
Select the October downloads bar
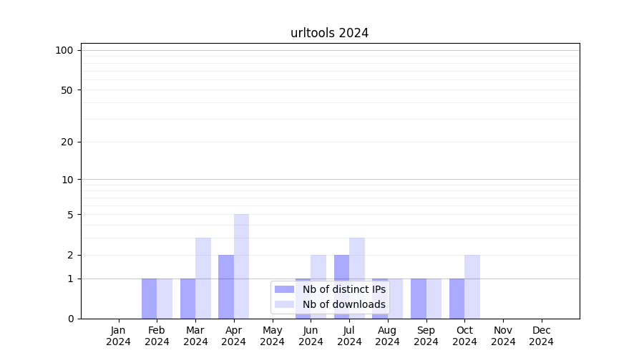coord(472,286)
